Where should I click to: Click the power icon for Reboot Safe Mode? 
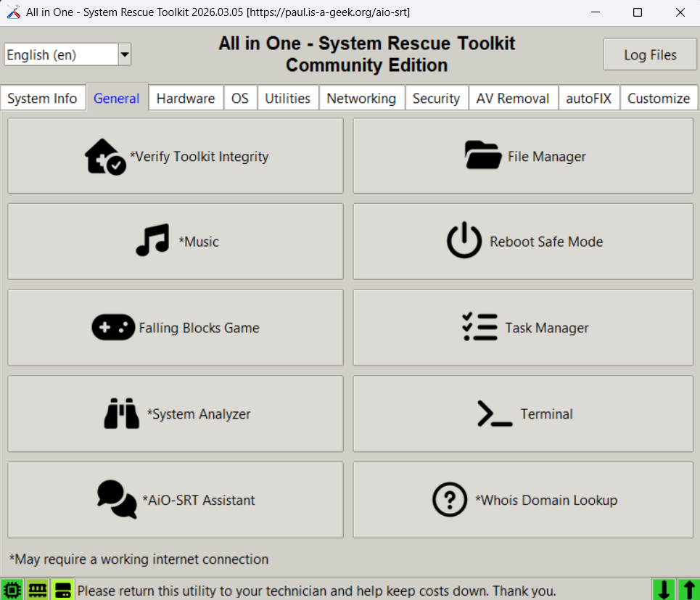(x=464, y=242)
